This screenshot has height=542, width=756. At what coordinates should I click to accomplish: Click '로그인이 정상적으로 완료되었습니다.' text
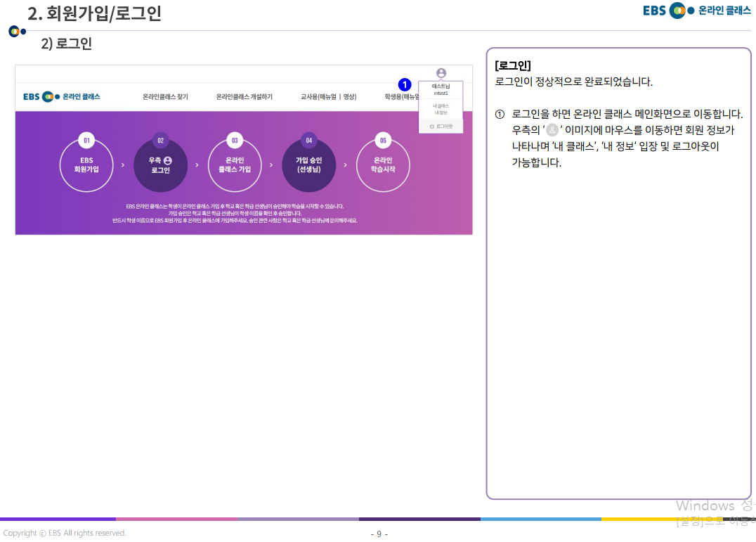(x=574, y=82)
